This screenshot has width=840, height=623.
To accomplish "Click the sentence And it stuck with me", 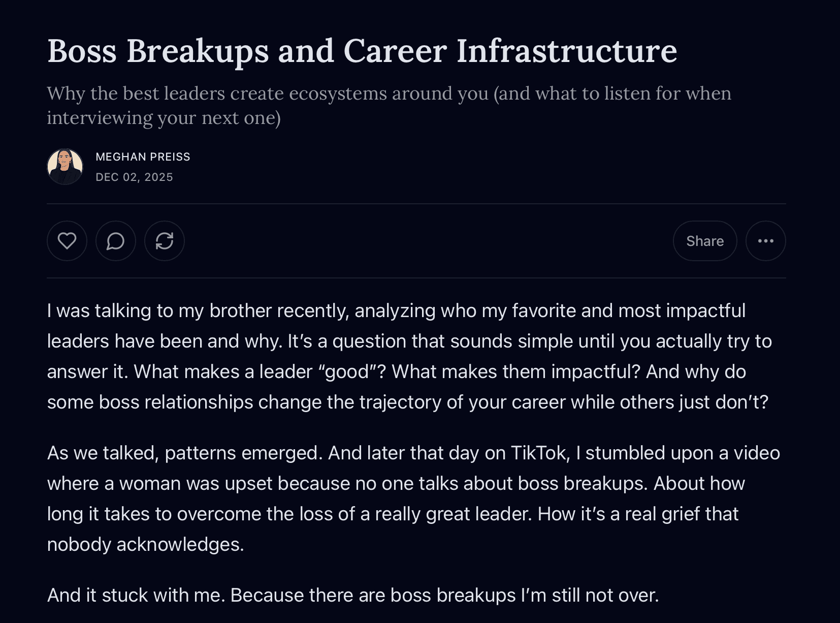I will 136,595.
